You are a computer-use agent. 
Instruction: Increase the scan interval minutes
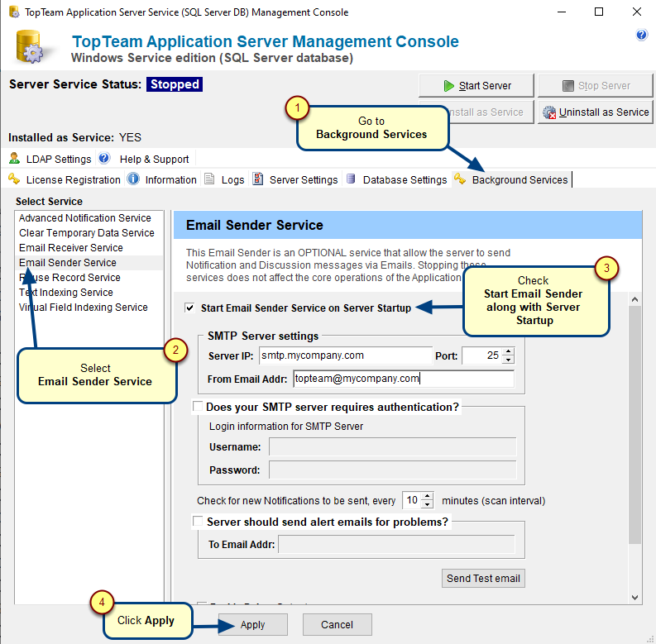click(x=427, y=496)
